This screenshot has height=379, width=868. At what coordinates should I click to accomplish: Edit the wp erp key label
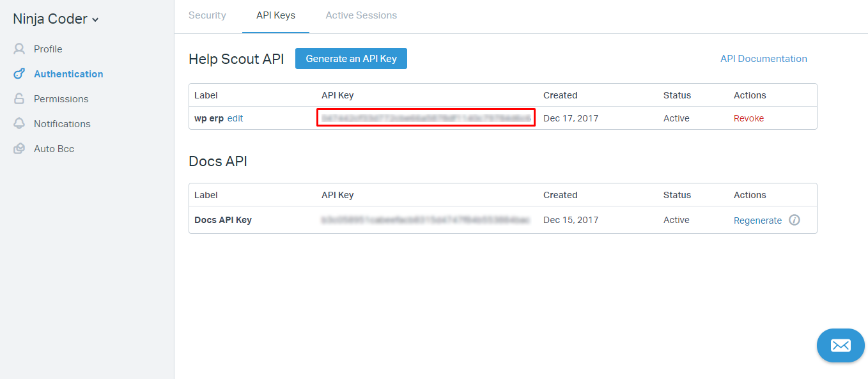[x=235, y=118]
